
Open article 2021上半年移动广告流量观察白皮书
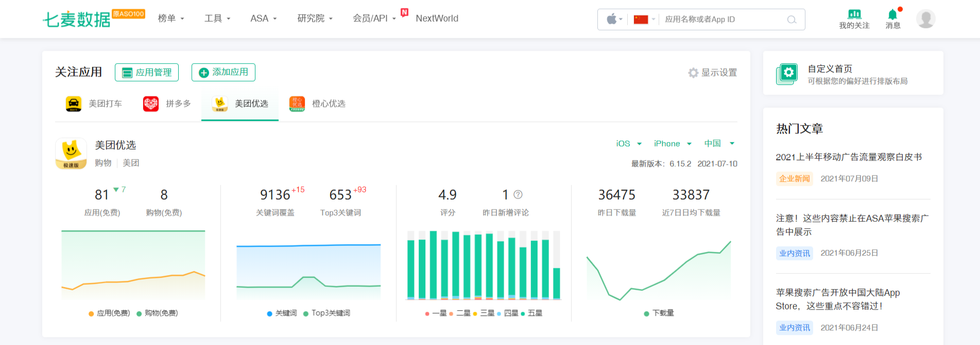(x=849, y=157)
